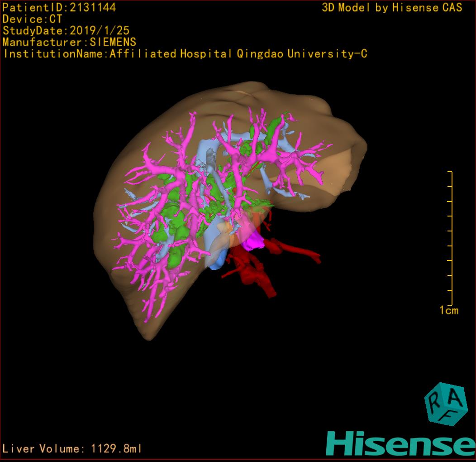The height and width of the screenshot is (462, 476).
Task: Click the 1cm scale bar ruler
Action: pyautogui.click(x=450, y=238)
